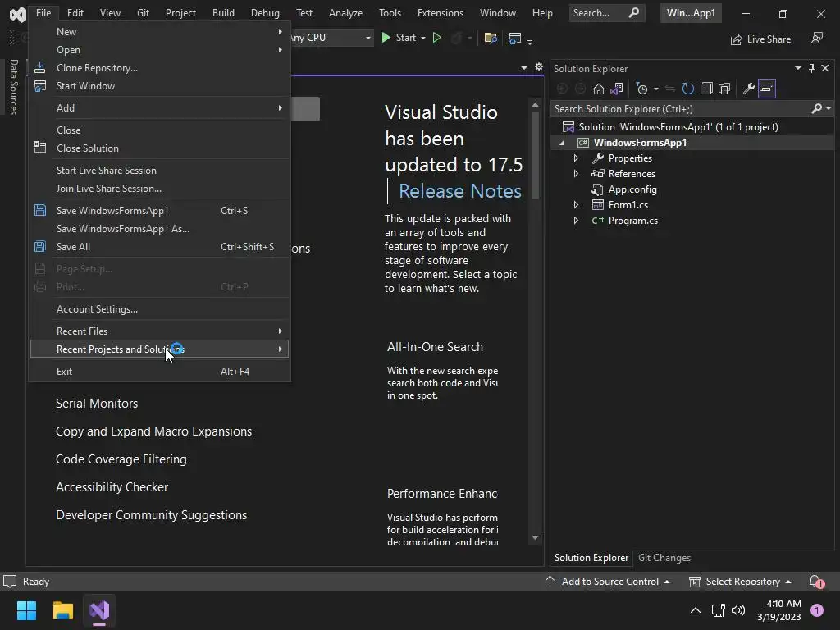Switch to the Solution Explorer bottom tab
The height and width of the screenshot is (630, 840).
point(591,558)
